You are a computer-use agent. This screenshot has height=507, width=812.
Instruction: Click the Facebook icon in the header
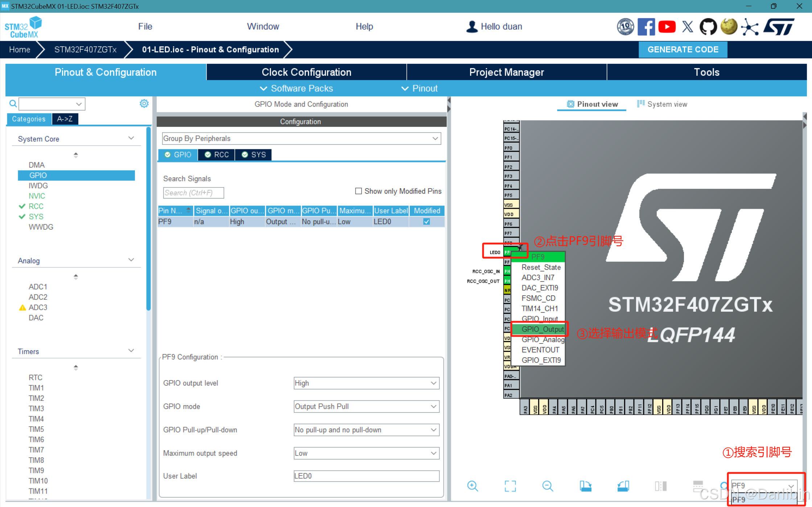(x=646, y=26)
